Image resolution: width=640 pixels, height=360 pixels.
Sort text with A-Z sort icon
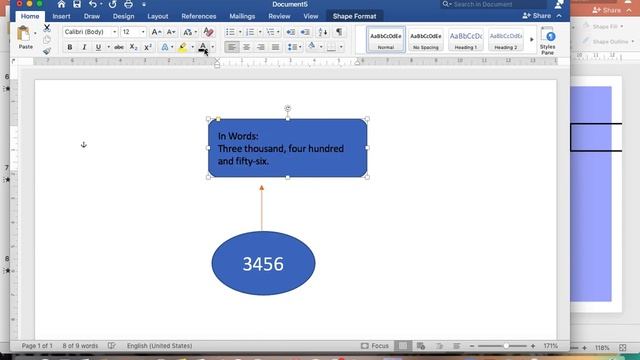point(322,32)
